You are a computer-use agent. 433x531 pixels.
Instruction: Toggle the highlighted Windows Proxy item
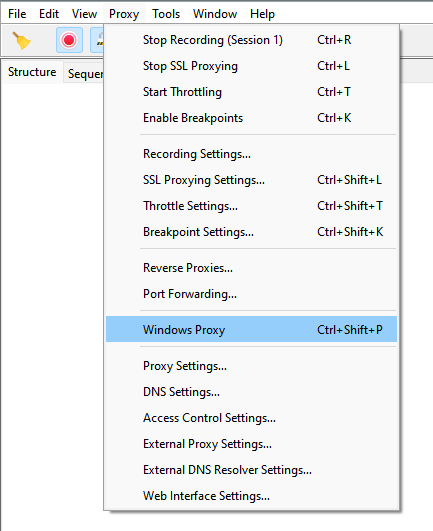251,330
